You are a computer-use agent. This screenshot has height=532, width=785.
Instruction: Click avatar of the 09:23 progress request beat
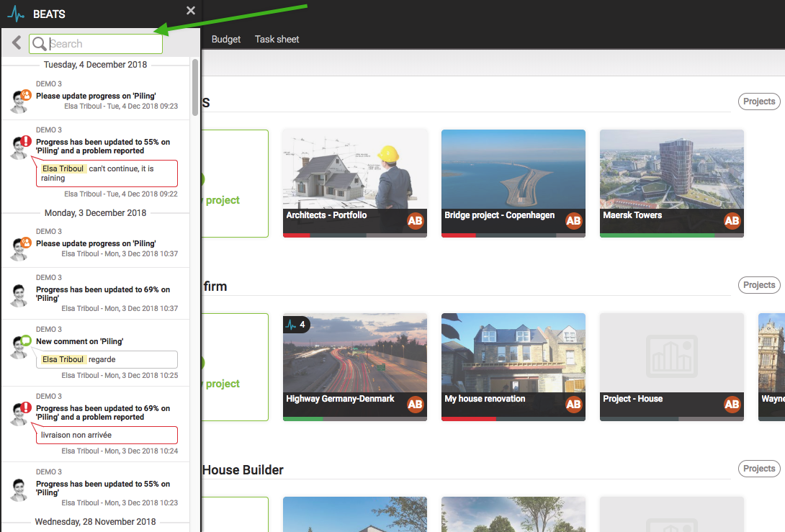[x=20, y=101]
